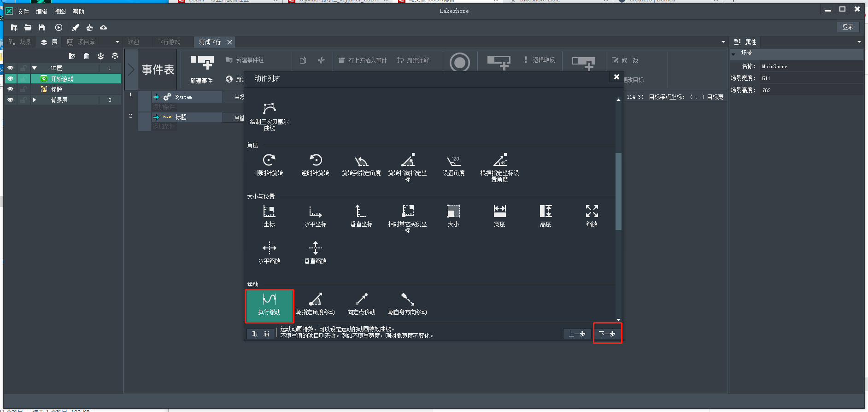The height and width of the screenshot is (412, 868).
Task: Select the 根据指定坐标设置角度 action
Action: [500, 167]
